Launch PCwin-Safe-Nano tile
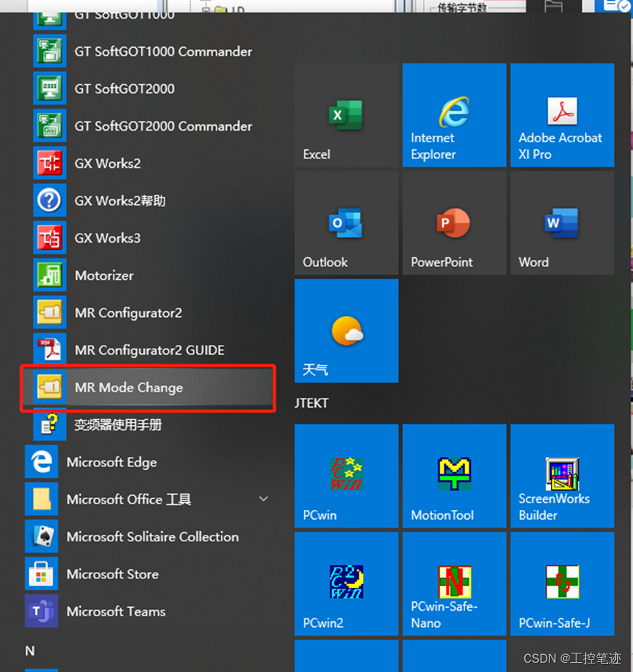633x672 pixels. [x=454, y=583]
